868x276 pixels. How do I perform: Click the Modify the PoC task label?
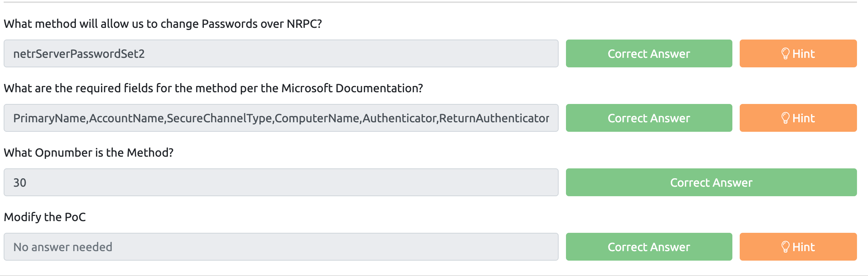tap(45, 217)
